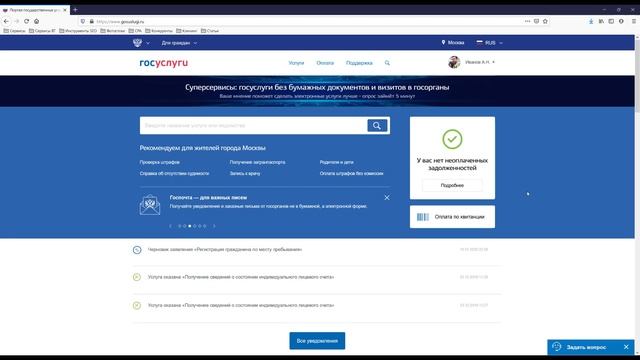
Task: Click the header magnifier search icon
Action: point(387,63)
